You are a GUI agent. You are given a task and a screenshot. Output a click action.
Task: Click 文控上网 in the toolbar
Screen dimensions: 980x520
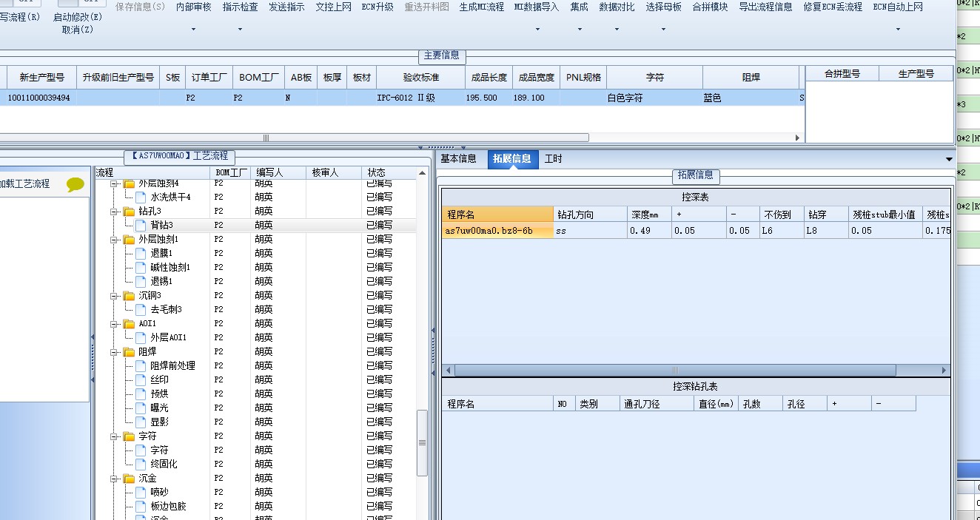[x=333, y=7]
